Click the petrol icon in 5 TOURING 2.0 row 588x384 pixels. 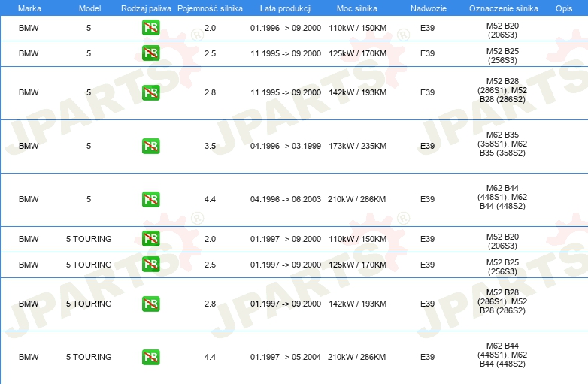pos(150,239)
